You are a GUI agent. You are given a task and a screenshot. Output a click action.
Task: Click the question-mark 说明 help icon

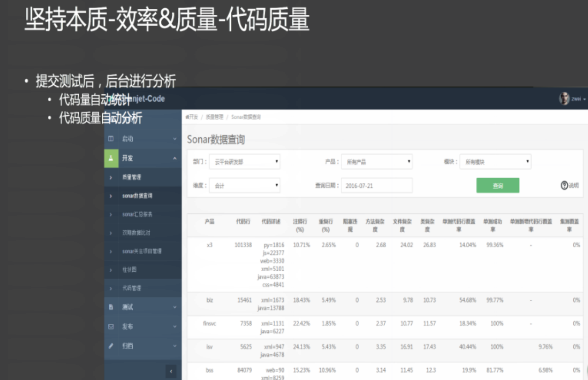pyautogui.click(x=564, y=185)
